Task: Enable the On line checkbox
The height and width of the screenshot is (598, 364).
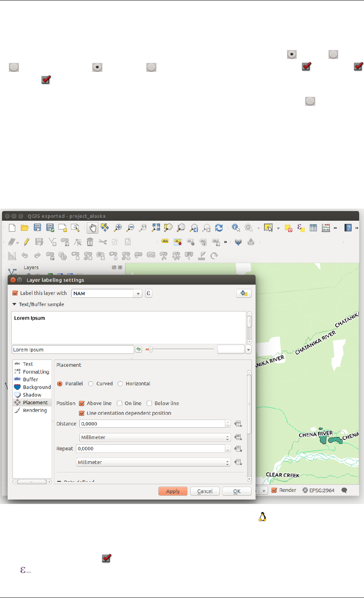Action: click(119, 403)
